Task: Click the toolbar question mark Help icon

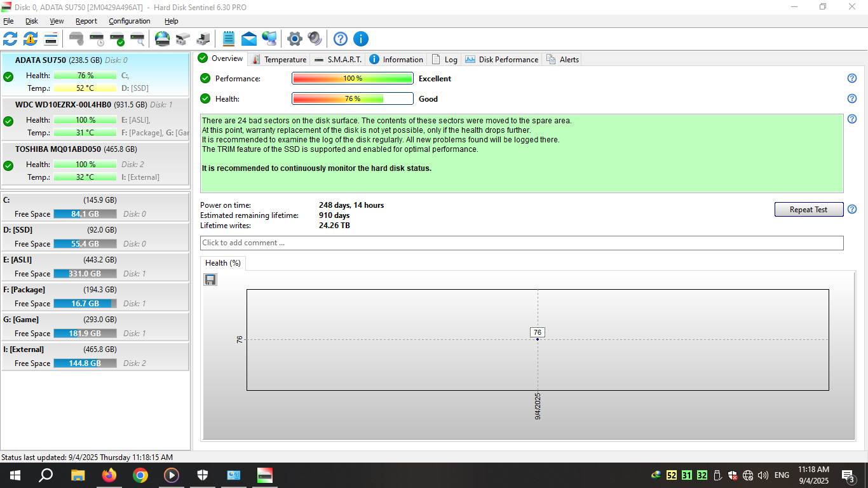Action: click(x=341, y=39)
